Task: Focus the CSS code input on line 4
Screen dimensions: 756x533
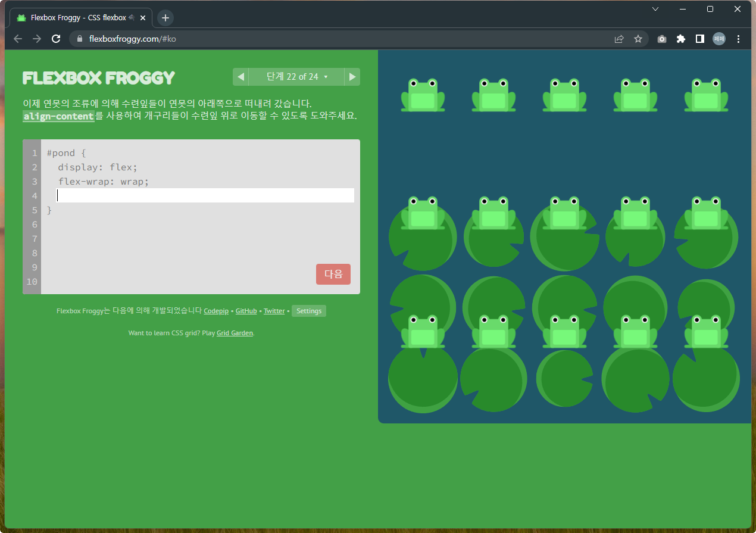Action: pos(205,195)
